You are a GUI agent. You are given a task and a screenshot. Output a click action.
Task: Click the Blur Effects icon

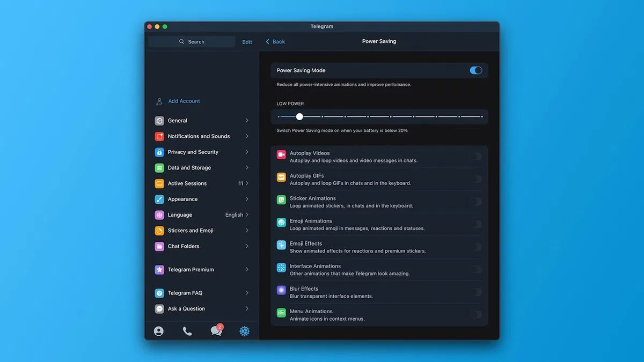tap(281, 290)
